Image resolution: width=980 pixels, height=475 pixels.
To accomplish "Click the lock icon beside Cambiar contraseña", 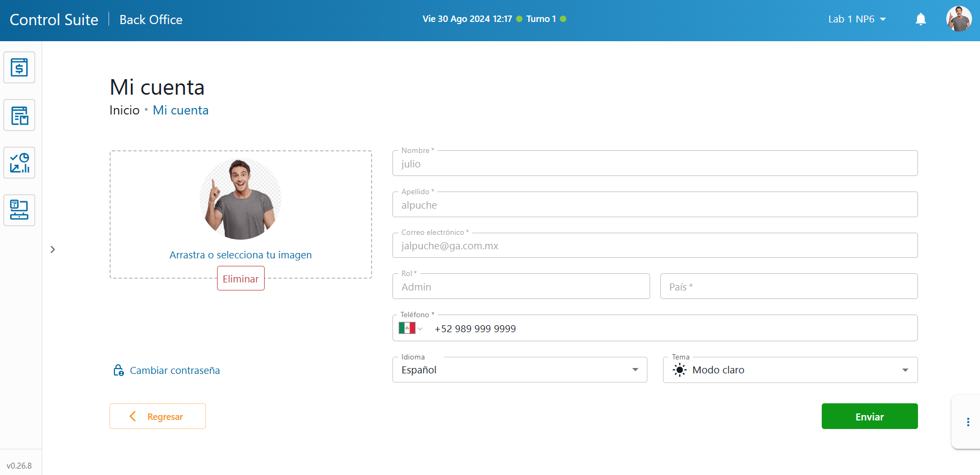I will coord(118,370).
